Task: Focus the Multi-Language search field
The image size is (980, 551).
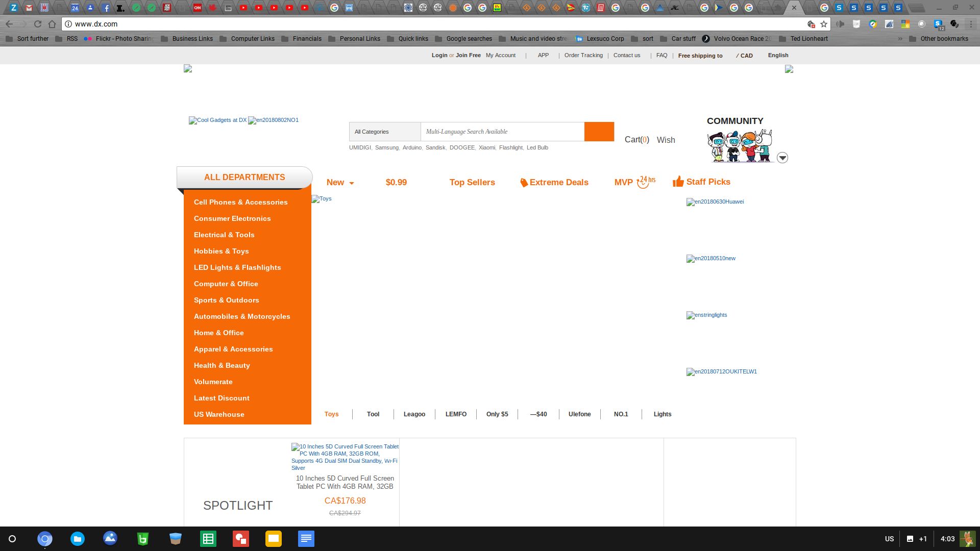Action: point(502,132)
